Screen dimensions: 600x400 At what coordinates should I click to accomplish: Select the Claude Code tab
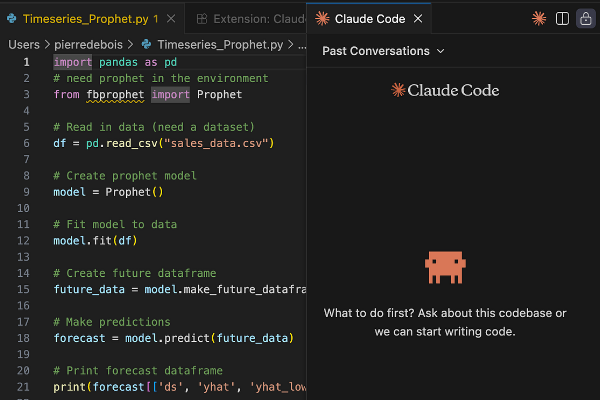pos(370,19)
